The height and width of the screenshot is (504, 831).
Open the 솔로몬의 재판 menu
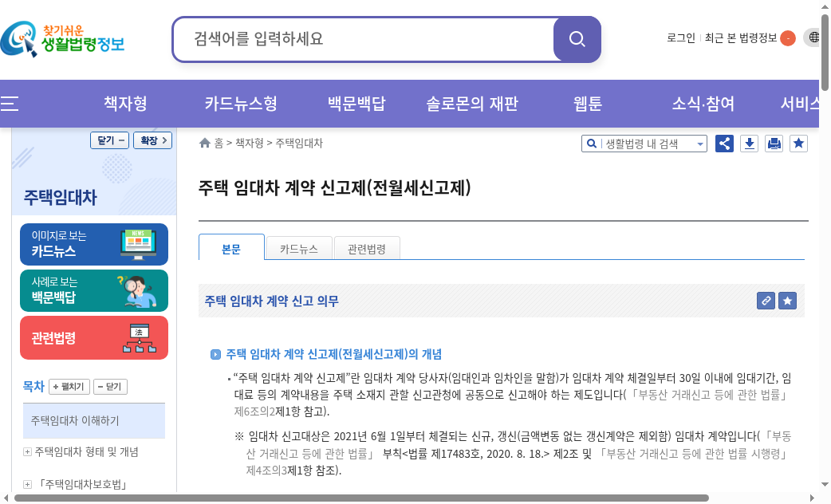tap(472, 104)
